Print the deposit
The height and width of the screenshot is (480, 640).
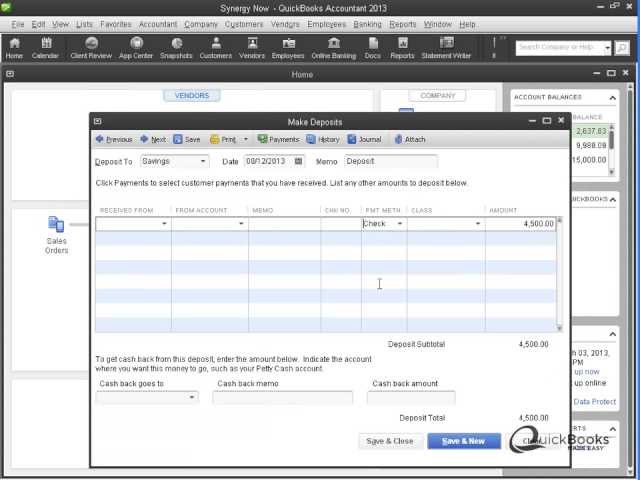(223, 140)
